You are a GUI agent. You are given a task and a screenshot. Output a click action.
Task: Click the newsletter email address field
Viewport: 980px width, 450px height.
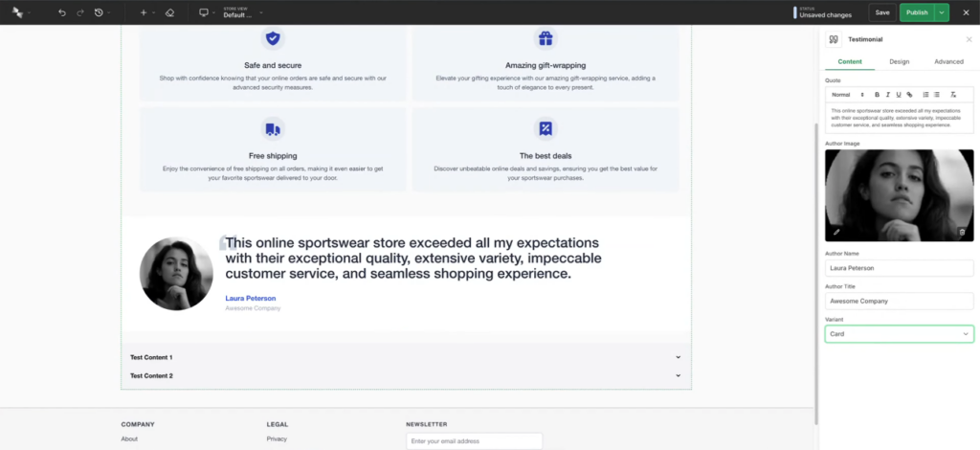click(475, 441)
